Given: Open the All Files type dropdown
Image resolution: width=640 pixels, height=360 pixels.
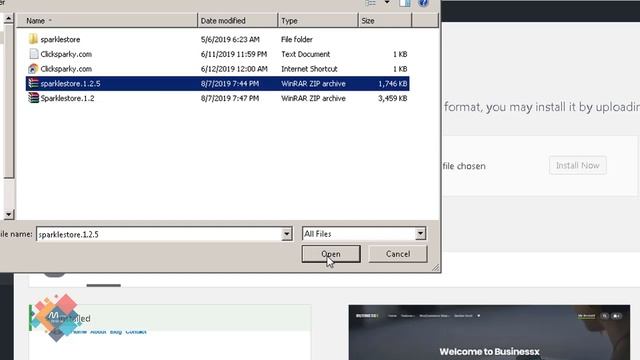Looking at the screenshot, I should coord(420,234).
